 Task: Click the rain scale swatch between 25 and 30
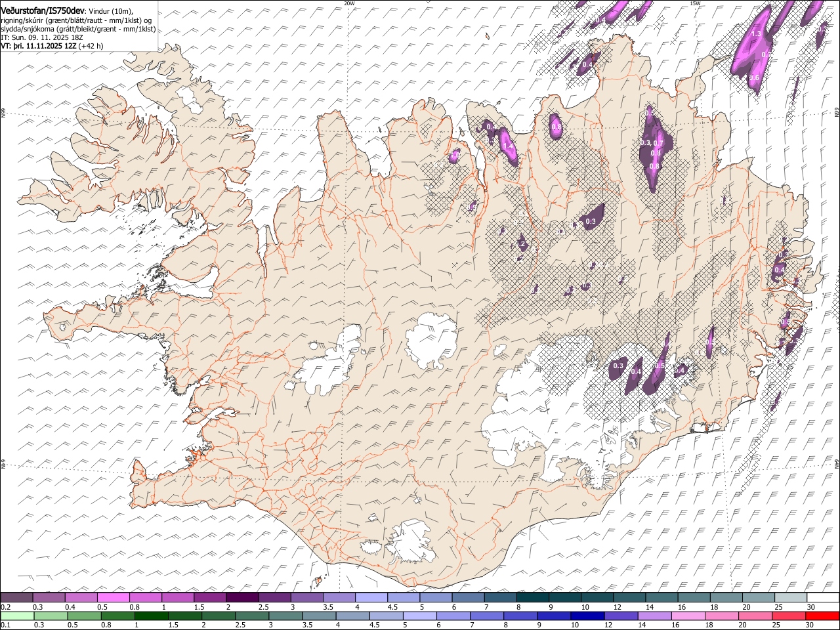point(788,616)
